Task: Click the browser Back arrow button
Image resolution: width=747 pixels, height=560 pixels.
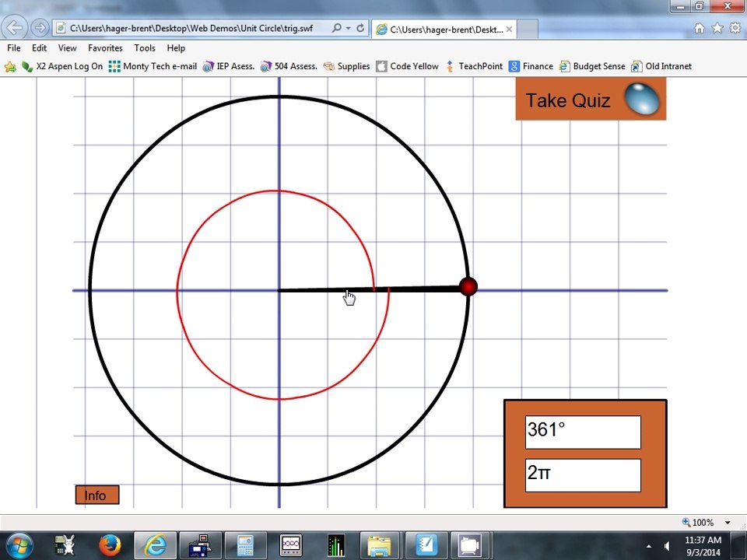Action: [16, 28]
